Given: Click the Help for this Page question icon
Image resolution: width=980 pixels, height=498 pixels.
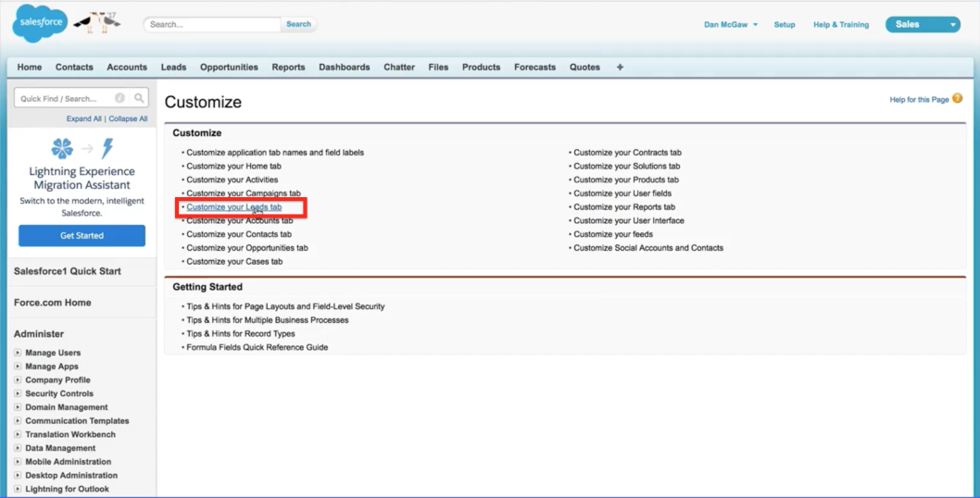Looking at the screenshot, I should [958, 99].
